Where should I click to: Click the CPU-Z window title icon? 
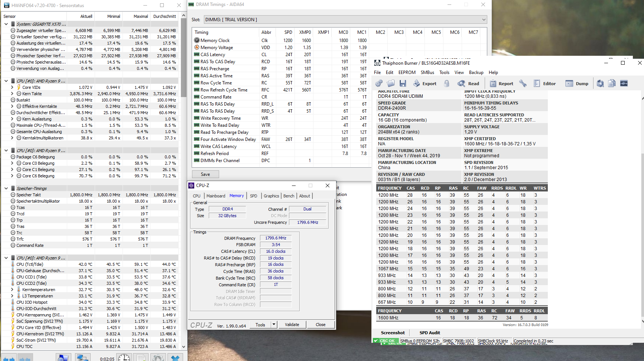pyautogui.click(x=191, y=186)
